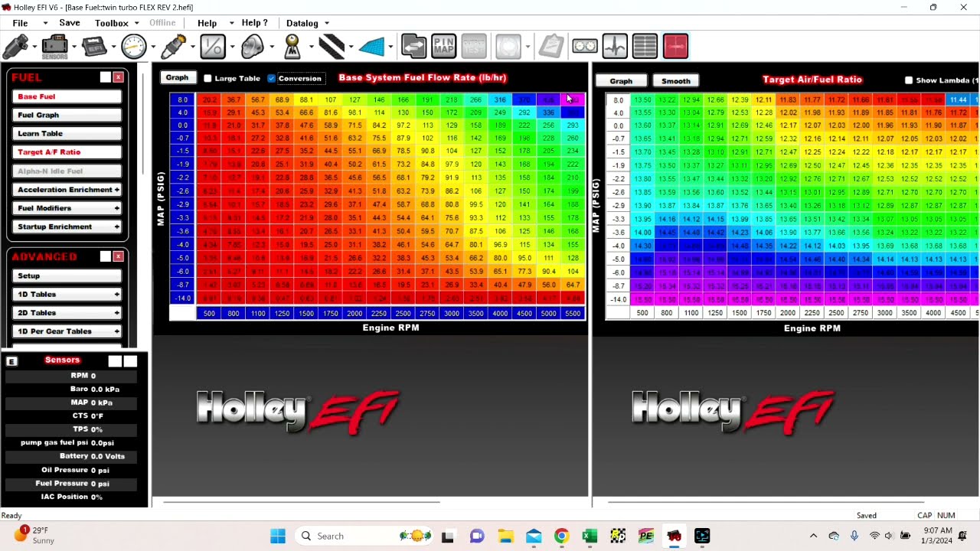Open the gauge dial toolbar icon
This screenshot has width=980, height=551.
click(x=134, y=47)
